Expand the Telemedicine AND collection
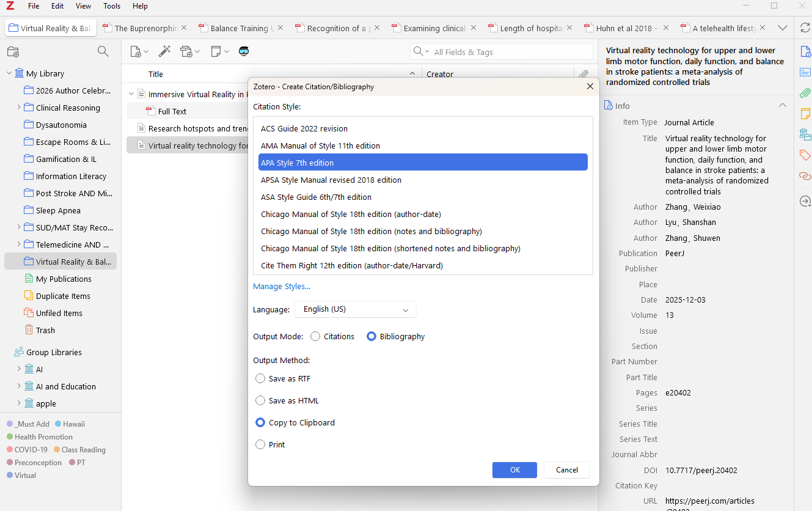The height and width of the screenshot is (511, 812). pos(19,244)
